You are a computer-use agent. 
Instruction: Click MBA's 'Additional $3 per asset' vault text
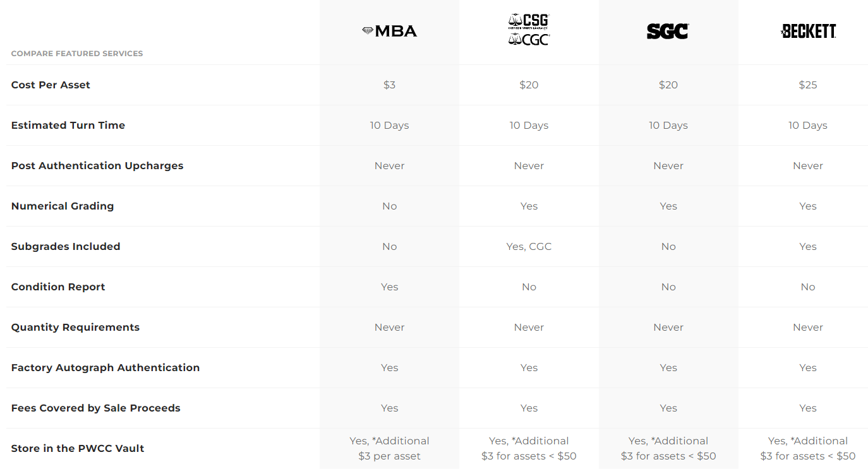[389, 448]
